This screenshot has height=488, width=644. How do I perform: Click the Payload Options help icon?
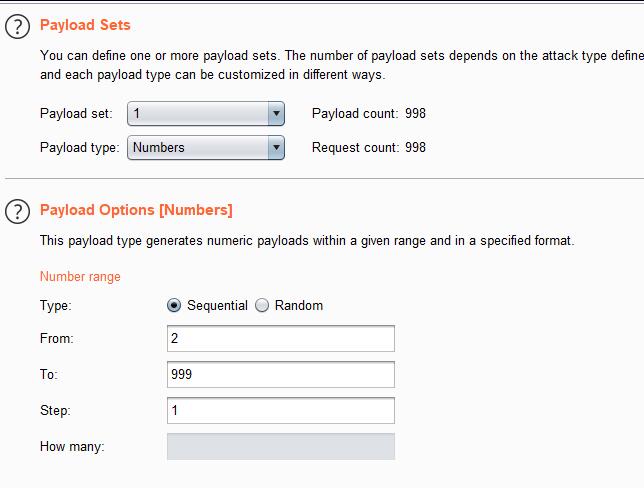tap(18, 212)
